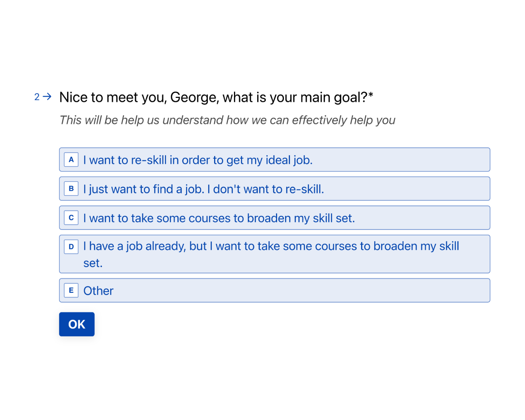Viewport: 525px width, 420px height.
Task: Pick "I want to take some courses" option
Action: point(219,218)
